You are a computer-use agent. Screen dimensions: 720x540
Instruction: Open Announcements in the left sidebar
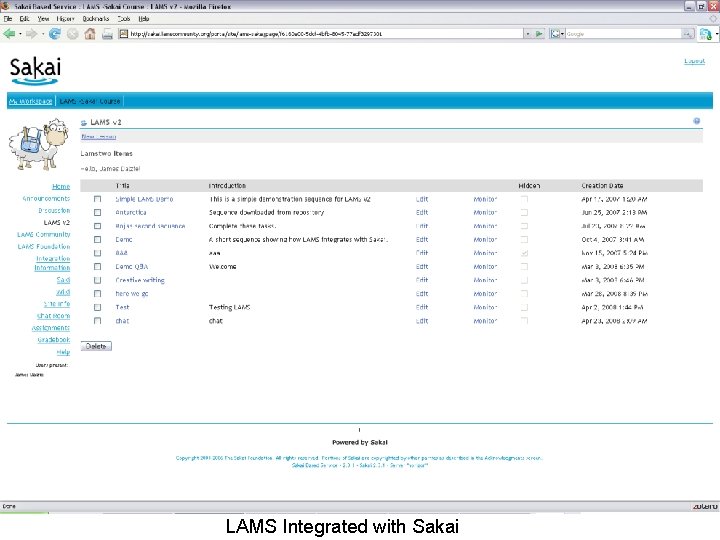(46, 198)
